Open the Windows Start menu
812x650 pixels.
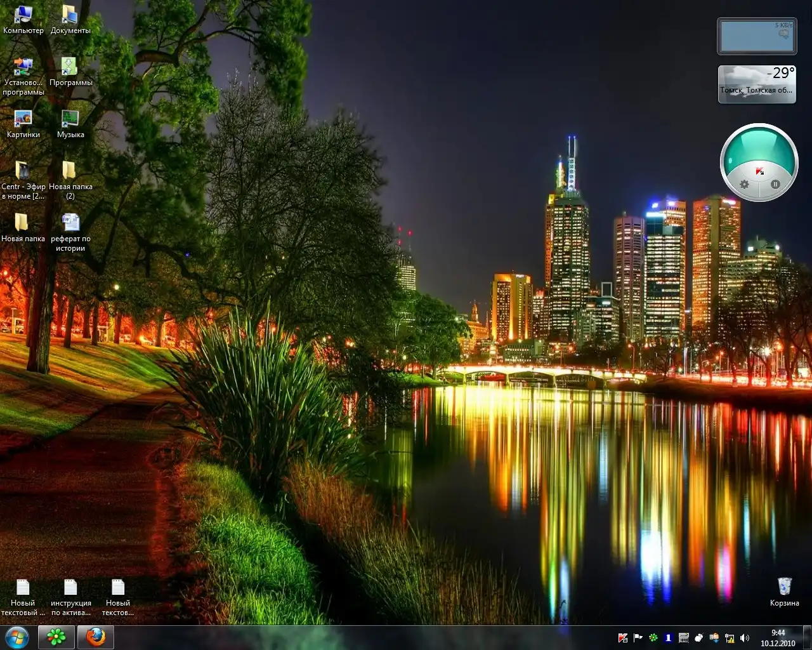click(x=16, y=637)
